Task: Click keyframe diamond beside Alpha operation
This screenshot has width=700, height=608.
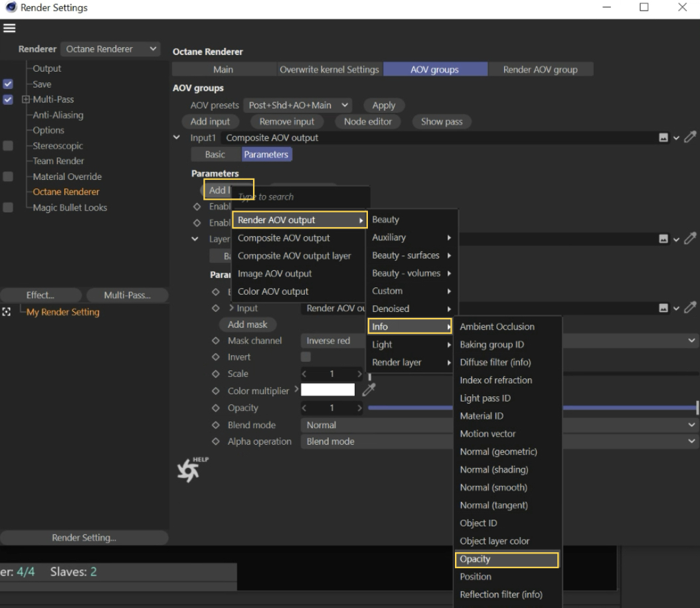Action: click(216, 441)
